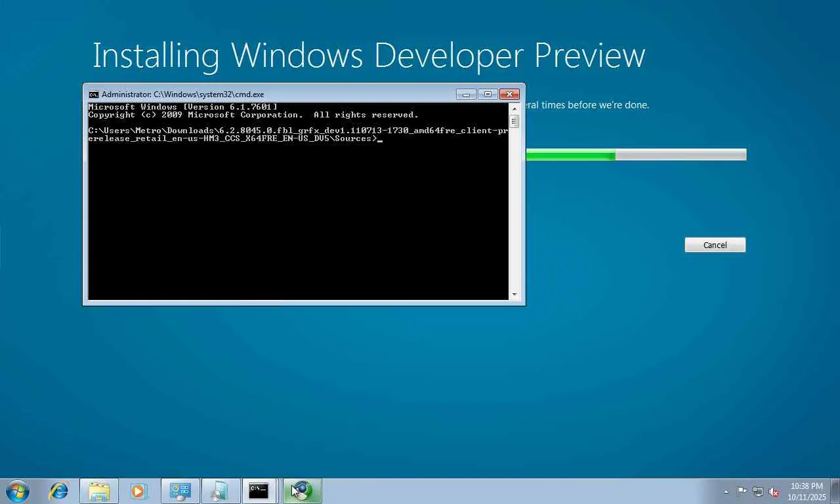The width and height of the screenshot is (840, 504).
Task: Click the installation progress bar
Action: click(636, 155)
